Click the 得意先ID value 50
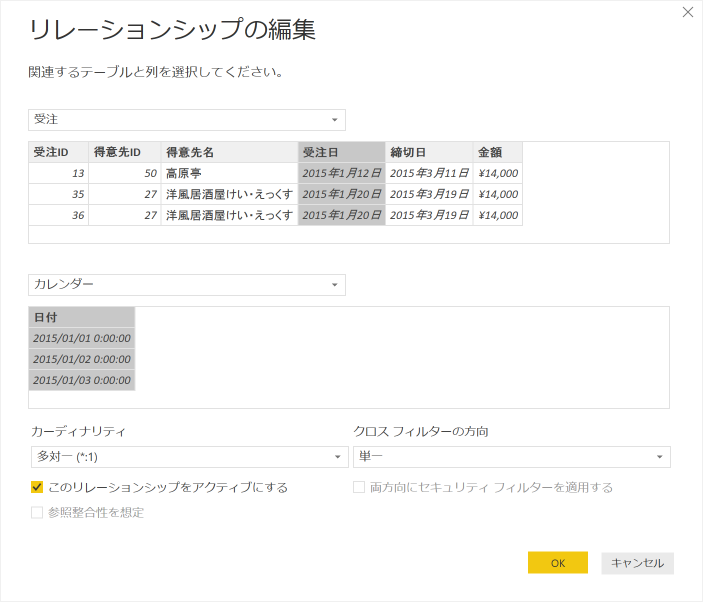 [125, 173]
